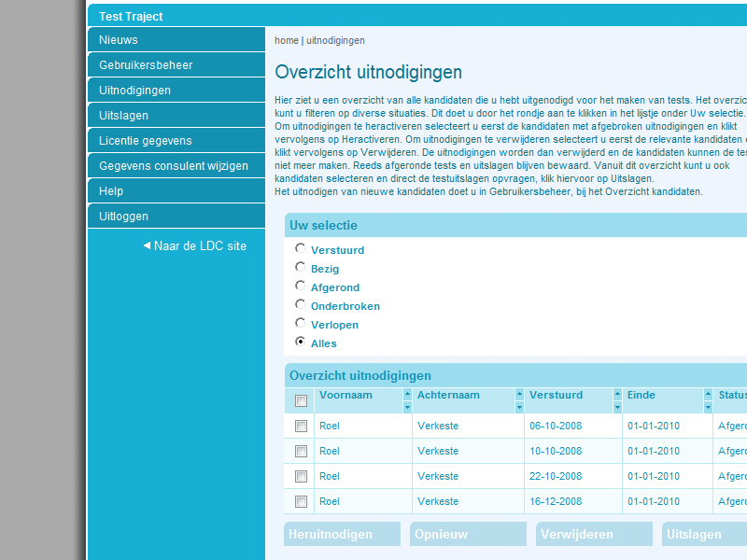Click the Heruitnodigen button
This screenshot has height=560, width=747.
pos(342,534)
